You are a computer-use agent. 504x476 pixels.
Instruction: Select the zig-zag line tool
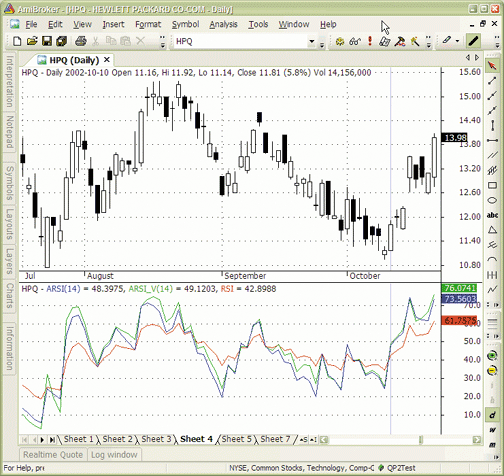click(x=492, y=290)
